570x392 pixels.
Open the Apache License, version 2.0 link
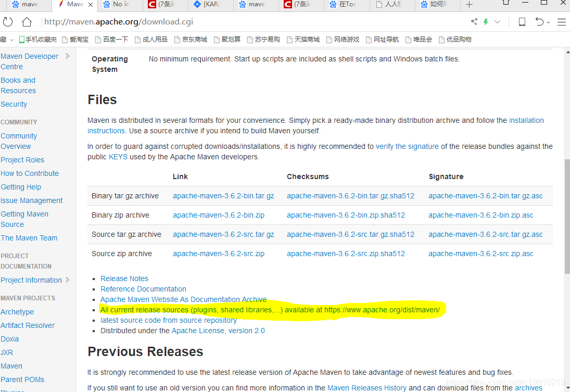coord(218,331)
